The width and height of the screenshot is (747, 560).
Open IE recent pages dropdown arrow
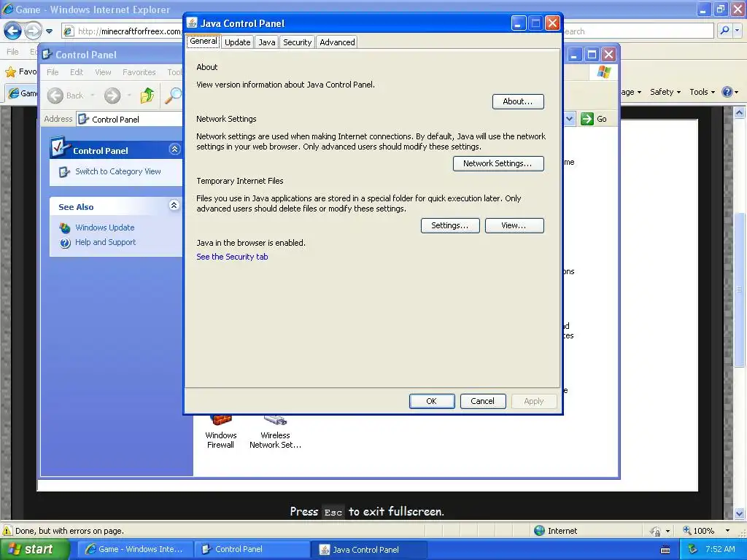[49, 31]
